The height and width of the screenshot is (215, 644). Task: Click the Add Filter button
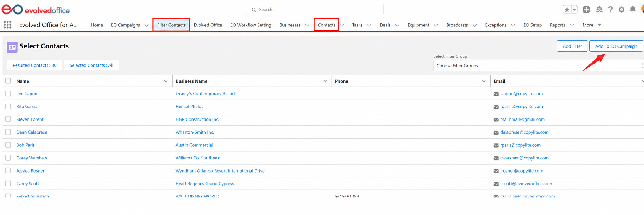572,46
